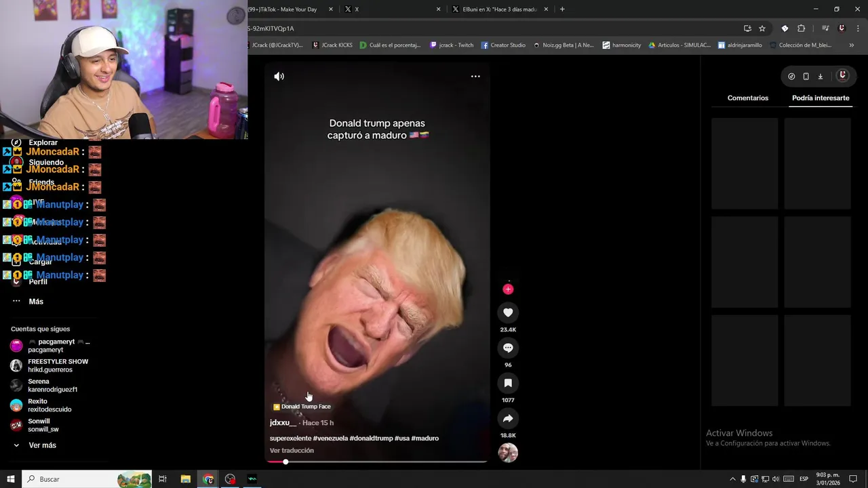Click the #usa hashtag

pyautogui.click(x=401, y=439)
